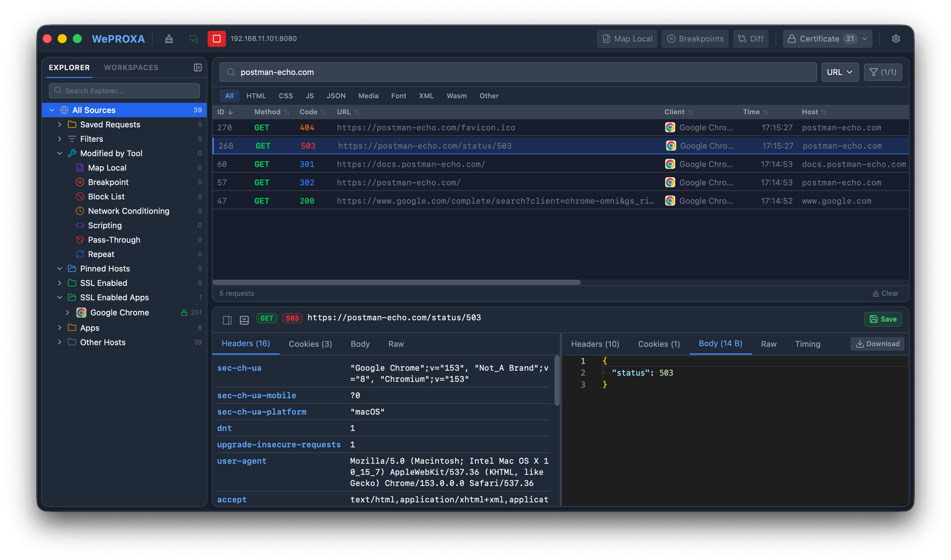Click Chrome icon in request 270 row

(x=670, y=127)
